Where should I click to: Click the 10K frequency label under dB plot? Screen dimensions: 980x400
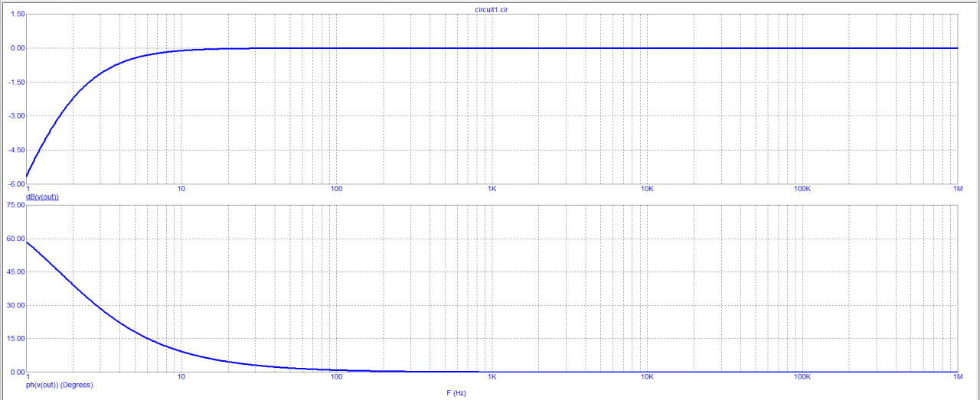647,189
